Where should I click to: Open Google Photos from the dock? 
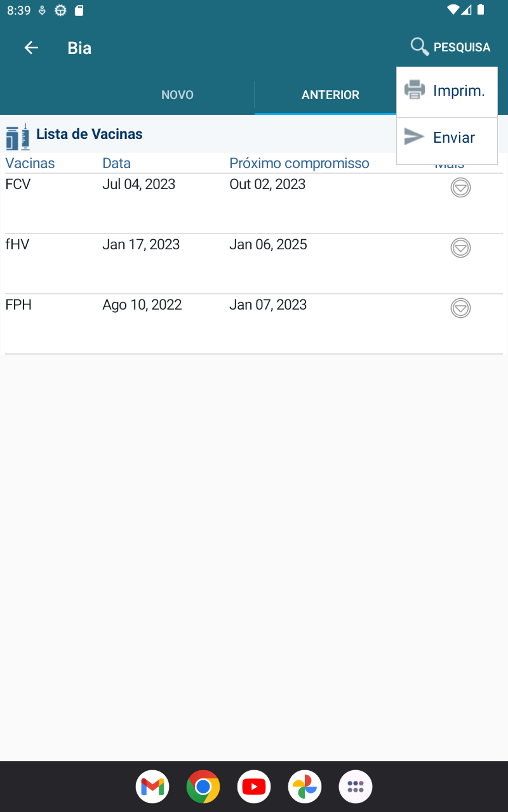click(x=305, y=787)
